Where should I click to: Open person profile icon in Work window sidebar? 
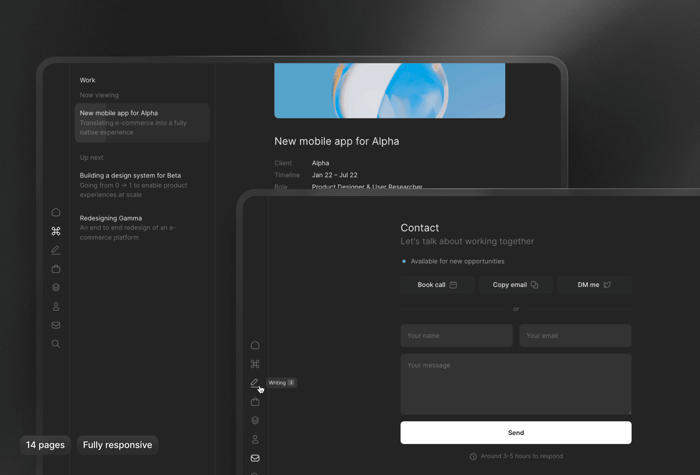coord(56,306)
